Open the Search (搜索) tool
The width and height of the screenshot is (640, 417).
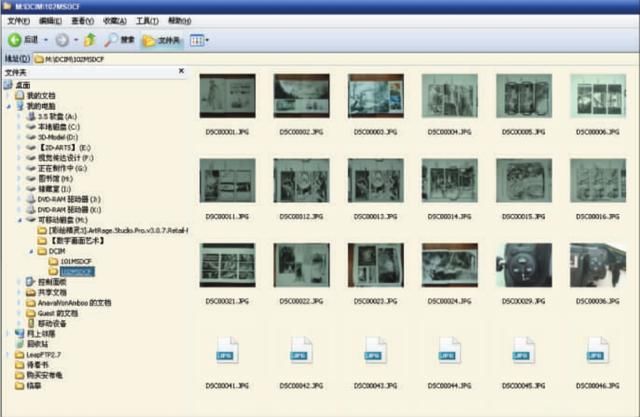click(x=118, y=40)
